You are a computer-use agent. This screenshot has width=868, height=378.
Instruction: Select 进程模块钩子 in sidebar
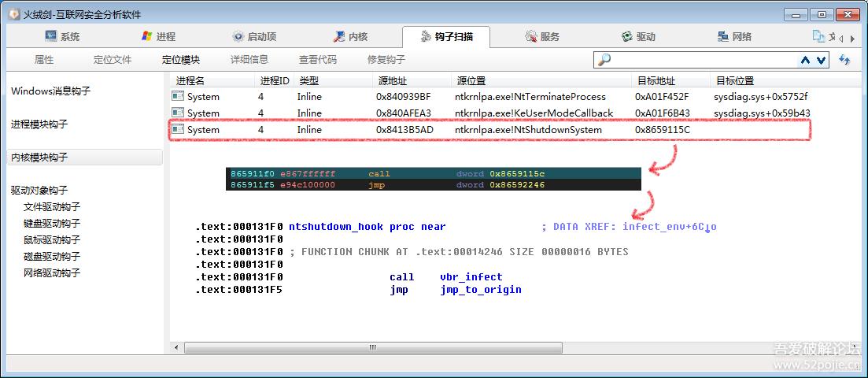pyautogui.click(x=39, y=124)
